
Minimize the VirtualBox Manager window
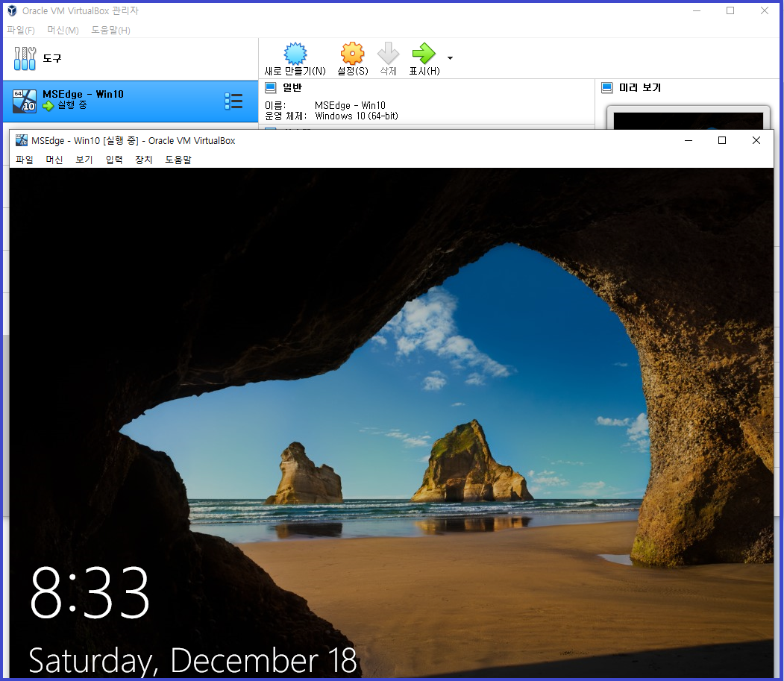697,10
